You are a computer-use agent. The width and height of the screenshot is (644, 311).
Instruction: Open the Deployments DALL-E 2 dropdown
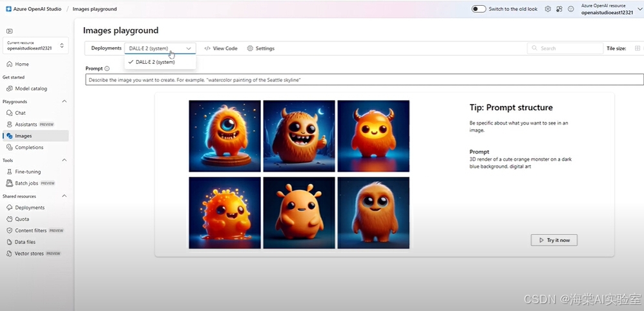pos(160,48)
